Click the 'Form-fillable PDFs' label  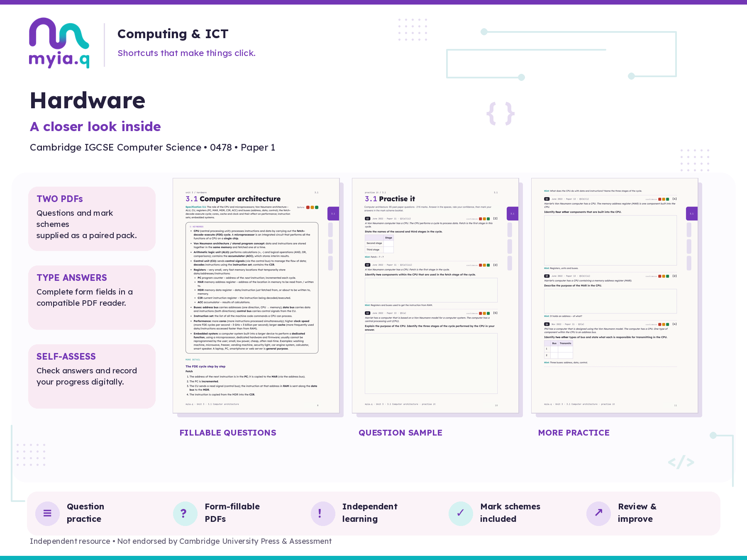[x=232, y=513]
